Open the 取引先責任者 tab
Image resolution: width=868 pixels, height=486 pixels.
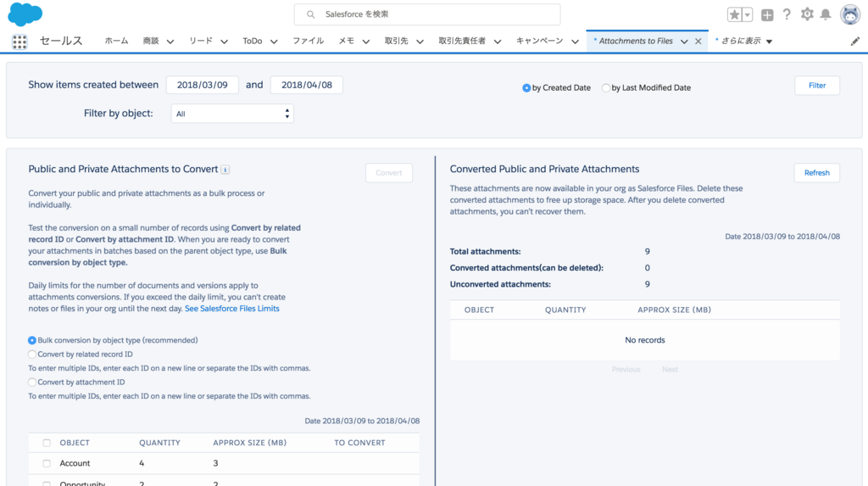[x=462, y=41]
